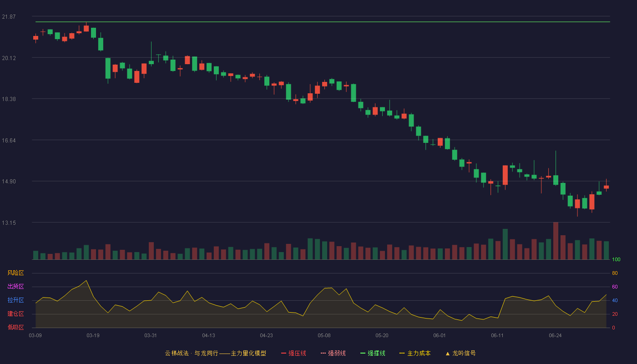This screenshot has height=364, width=637.
Task: Click the 14.90 price axis label
Action: pos(9,181)
